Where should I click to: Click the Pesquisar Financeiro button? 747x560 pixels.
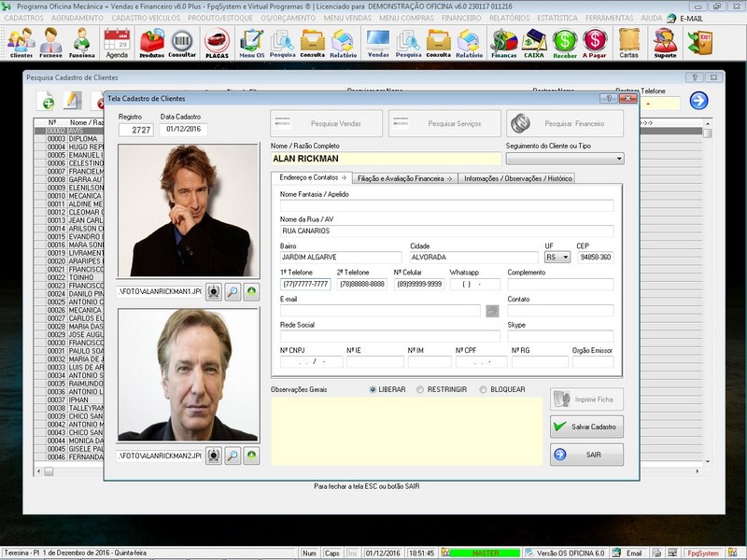[565, 123]
